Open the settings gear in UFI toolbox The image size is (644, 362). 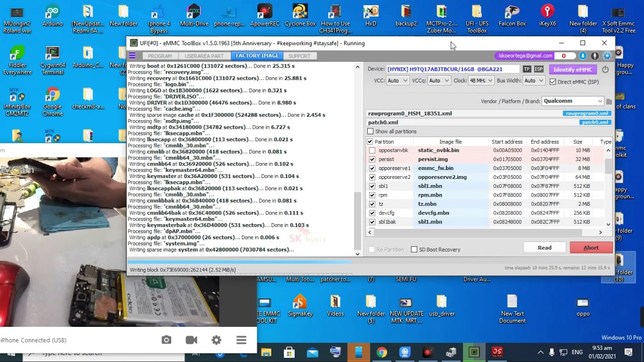click(x=607, y=56)
